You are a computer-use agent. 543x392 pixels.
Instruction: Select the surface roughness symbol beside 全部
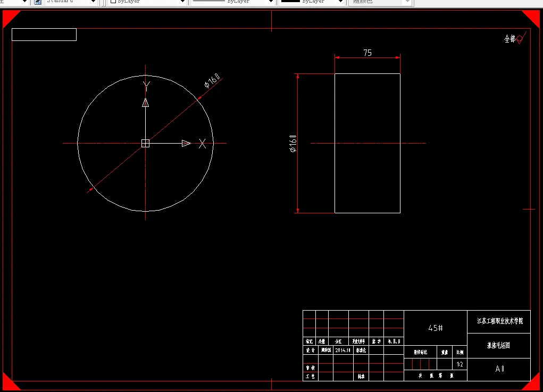(521, 38)
